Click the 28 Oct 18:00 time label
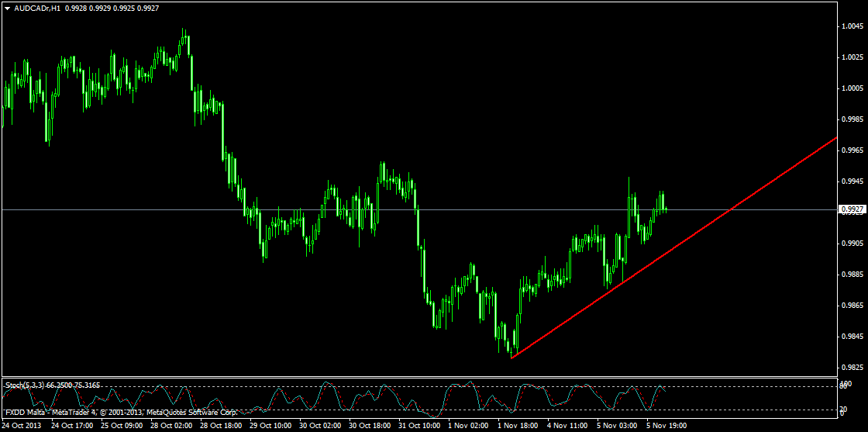 [221, 425]
